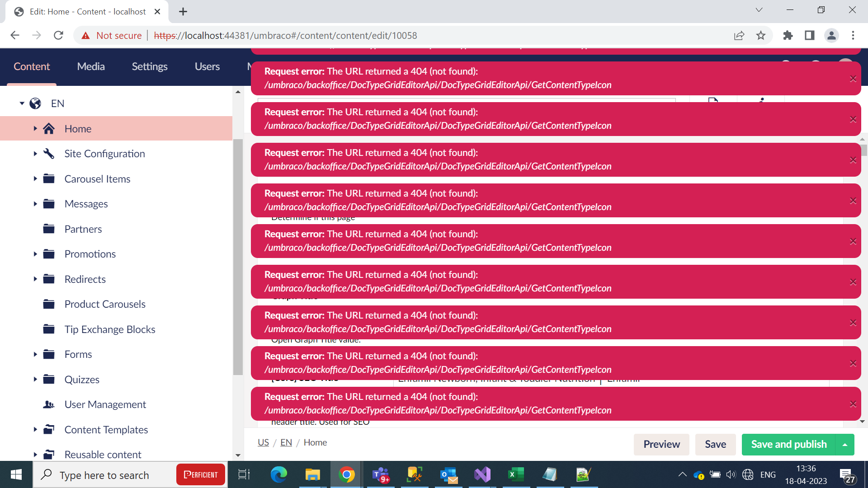Dismiss the topmost full Request error notification
Viewport: 868px width, 488px height.
click(853, 79)
